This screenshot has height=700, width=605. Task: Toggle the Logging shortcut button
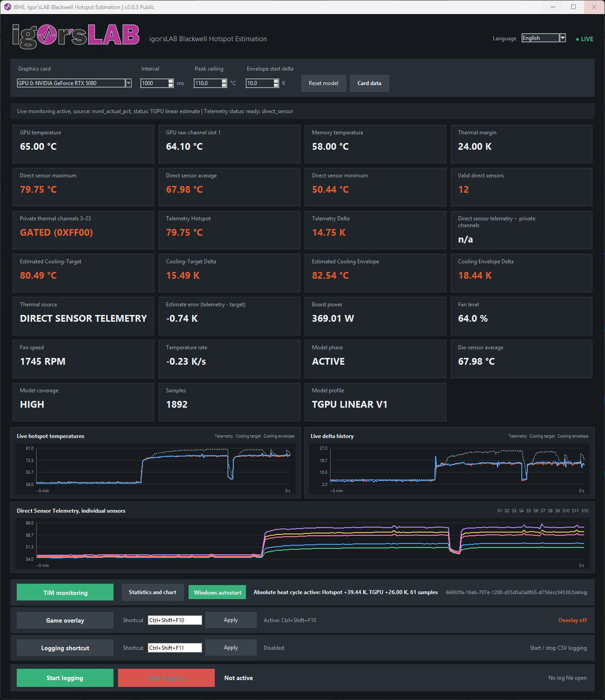pos(65,648)
